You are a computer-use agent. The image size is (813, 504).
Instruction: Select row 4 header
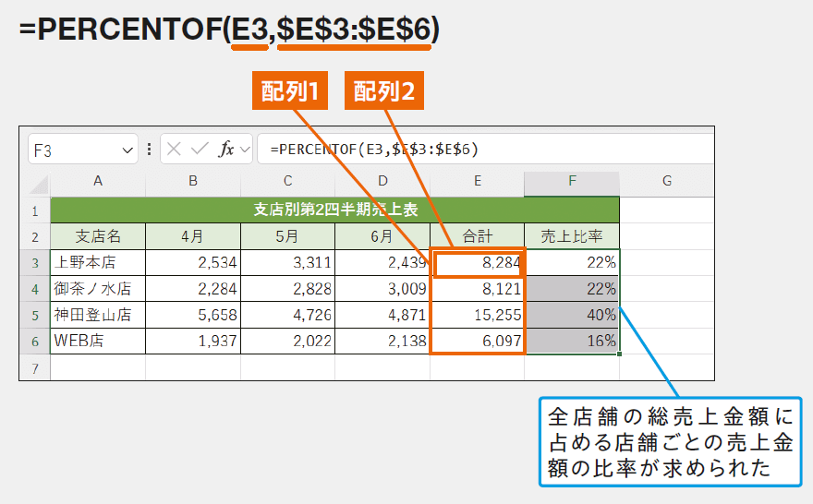[35, 289]
